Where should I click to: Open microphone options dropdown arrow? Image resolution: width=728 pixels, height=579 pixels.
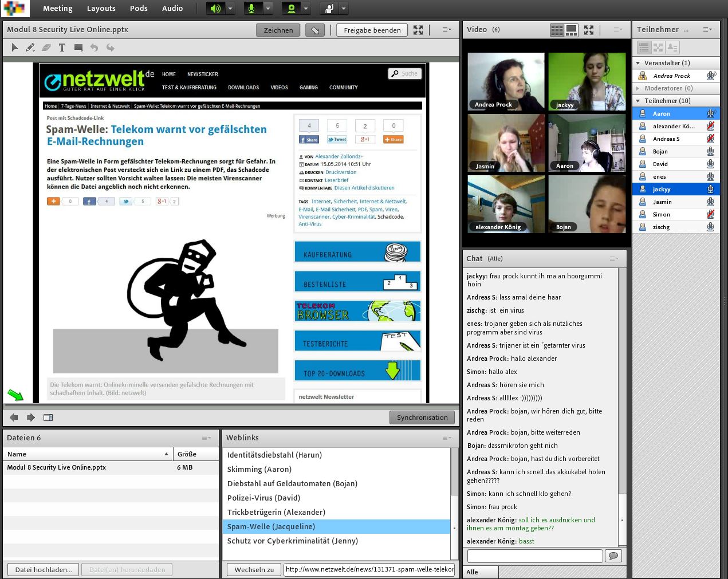pos(267,9)
